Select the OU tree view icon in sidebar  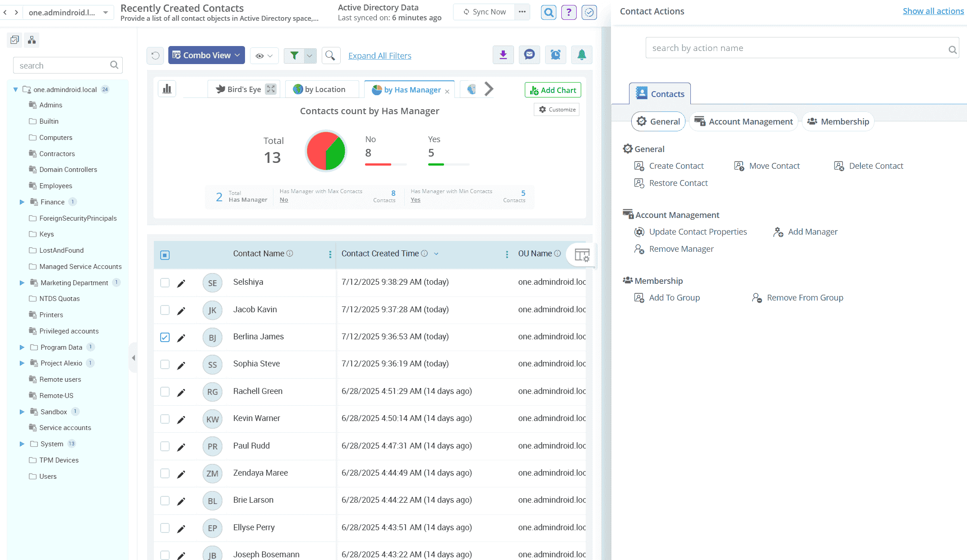pos(31,40)
